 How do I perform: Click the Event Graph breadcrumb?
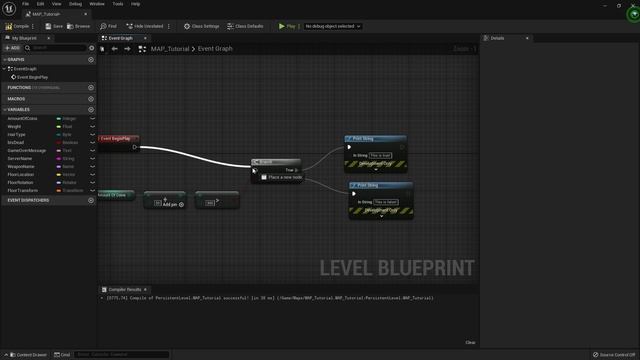click(x=215, y=49)
